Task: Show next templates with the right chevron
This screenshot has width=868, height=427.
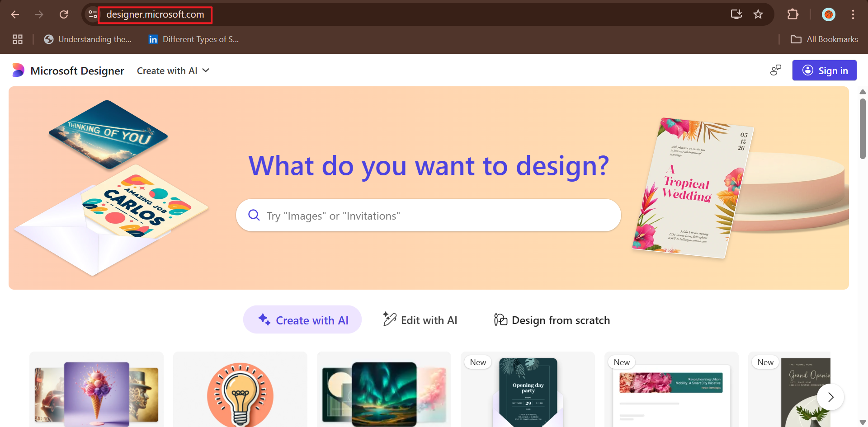Action: [x=830, y=397]
